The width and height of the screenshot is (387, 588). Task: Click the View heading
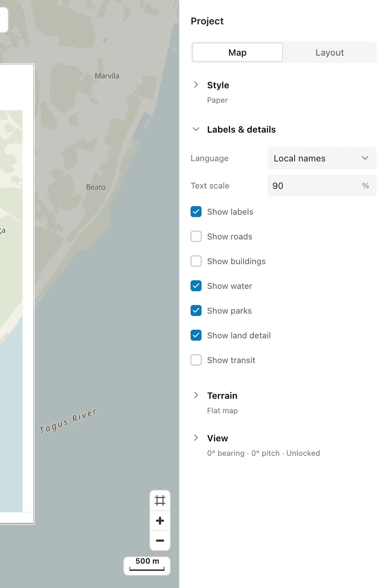coord(217,438)
